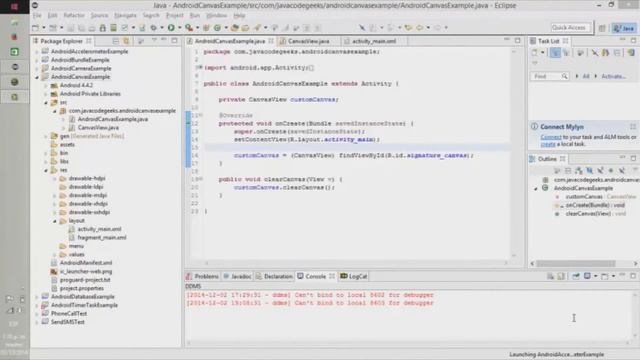
Task: Click the Debug bug toolbar icon
Action: 153,28
